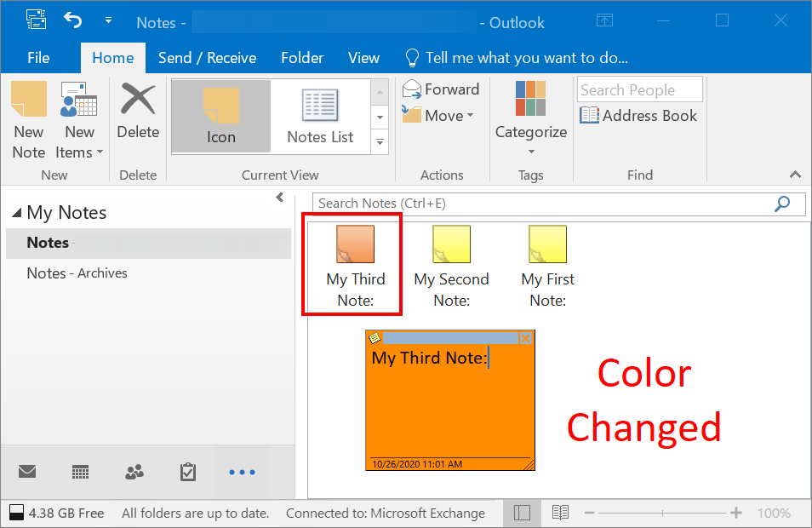
Task: Toggle Reading view in status bar
Action: [560, 513]
